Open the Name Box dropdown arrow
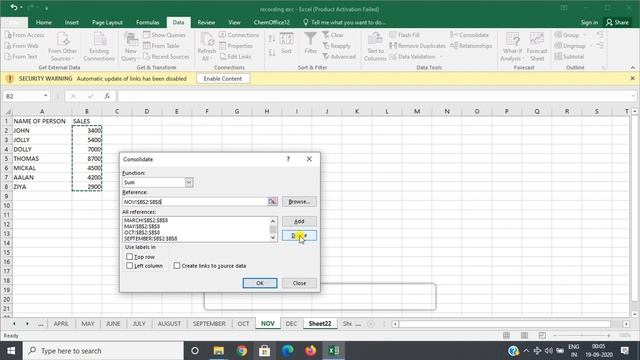The height and width of the screenshot is (360, 640). click(45, 96)
